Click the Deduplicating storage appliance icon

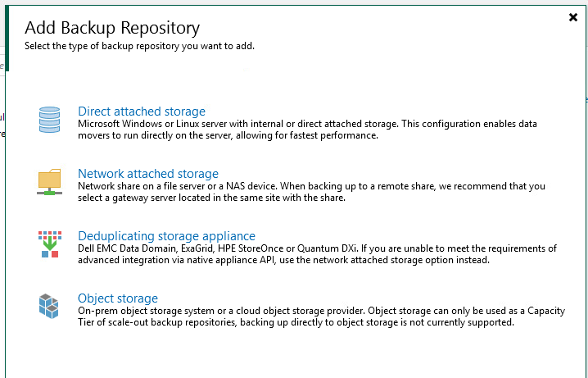[49, 244]
